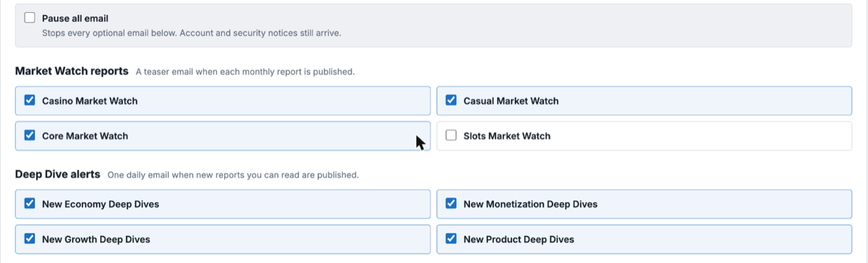
Task: Uncheck the Casual Market Watch checkbox
Action: click(451, 100)
